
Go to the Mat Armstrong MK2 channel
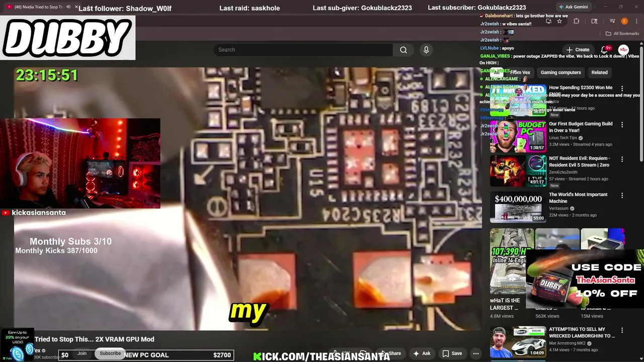(568, 343)
